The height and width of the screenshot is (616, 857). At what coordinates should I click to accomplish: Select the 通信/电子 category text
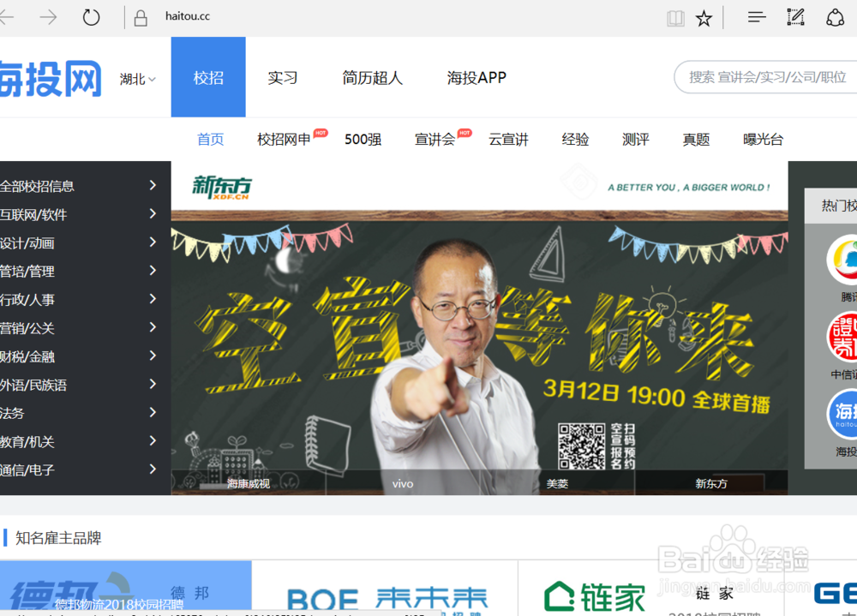pyautogui.click(x=27, y=470)
